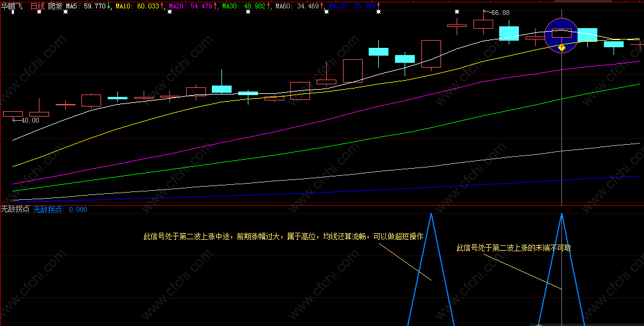
Task: Click the MA60: 34.469 readout
Action: pyautogui.click(x=297, y=6)
